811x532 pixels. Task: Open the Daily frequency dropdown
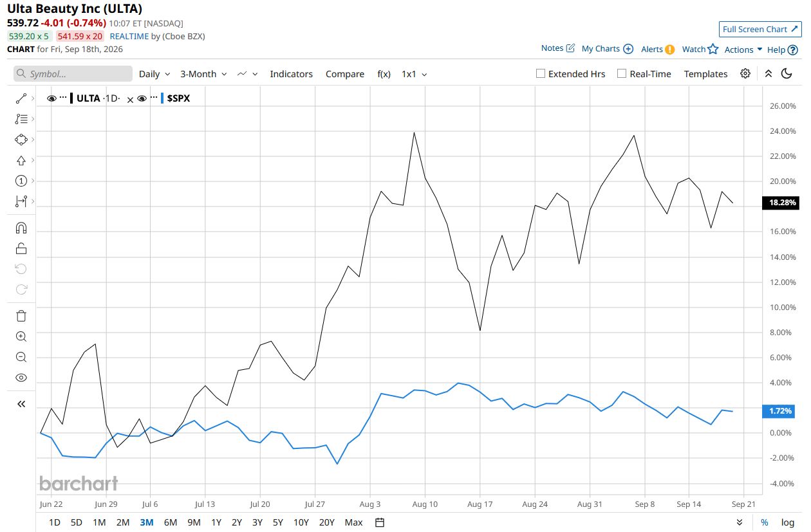(154, 74)
